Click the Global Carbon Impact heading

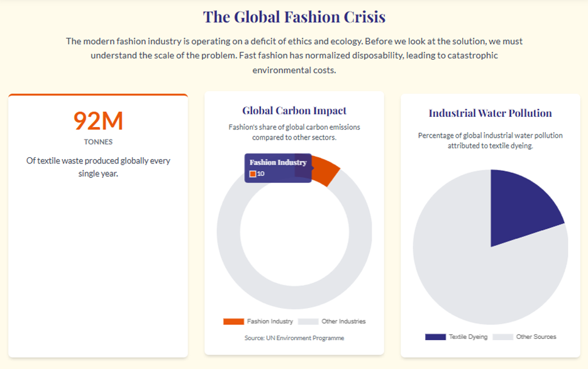tap(294, 111)
